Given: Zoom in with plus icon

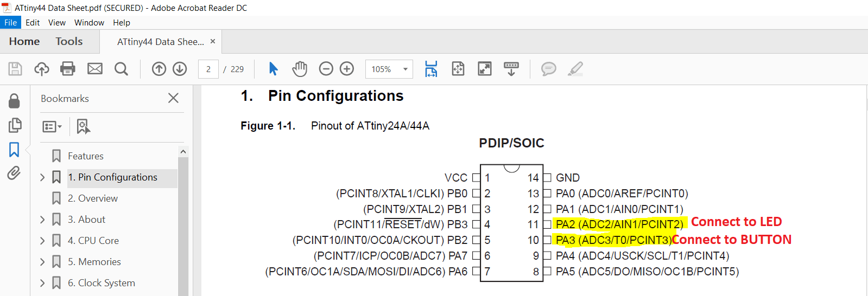Looking at the screenshot, I should click(x=347, y=69).
